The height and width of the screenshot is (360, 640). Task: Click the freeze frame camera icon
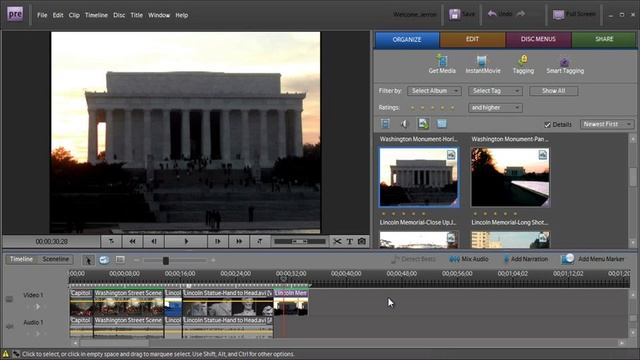pos(362,242)
